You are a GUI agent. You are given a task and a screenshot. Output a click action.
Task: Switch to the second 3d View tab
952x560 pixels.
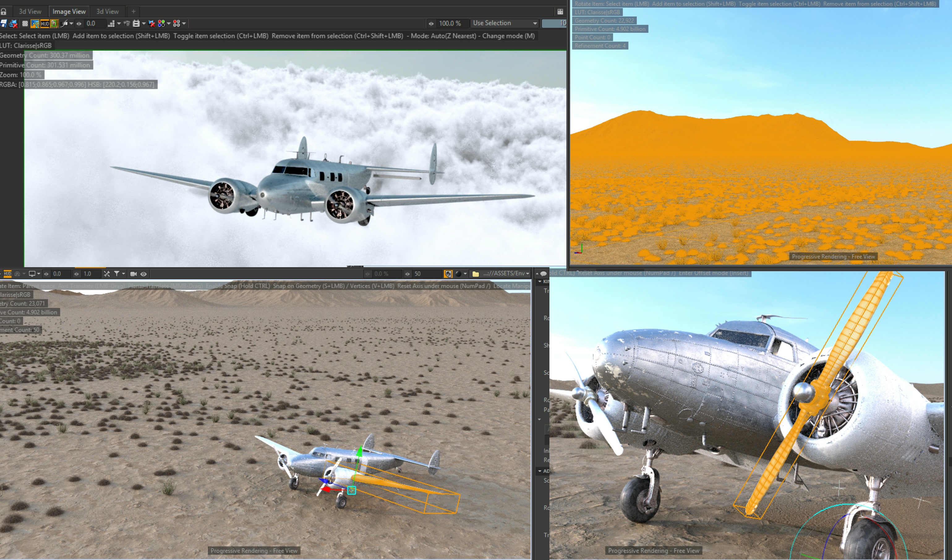click(x=107, y=12)
